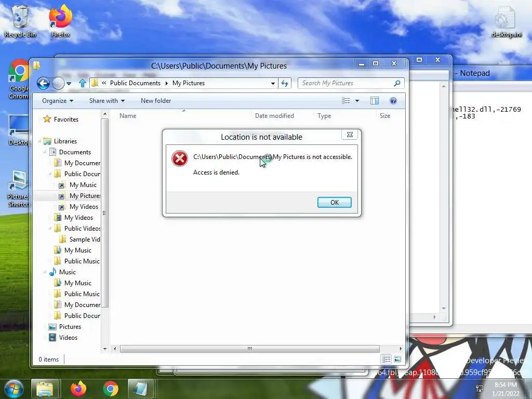Open File Explorer from the taskbar
Screen dimensions: 532x399
click(45, 389)
